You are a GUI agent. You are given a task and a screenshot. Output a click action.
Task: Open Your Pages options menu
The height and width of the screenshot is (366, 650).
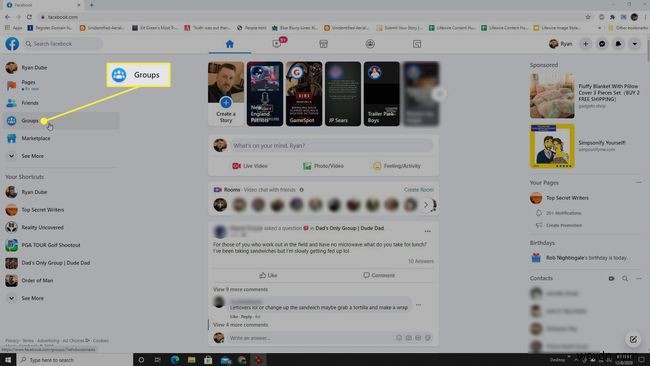tap(638, 182)
